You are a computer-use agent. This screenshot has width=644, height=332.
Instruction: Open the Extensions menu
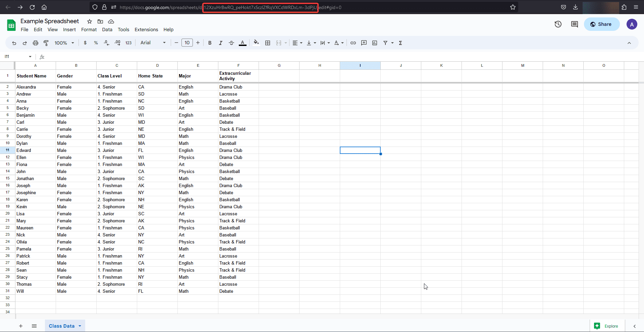[x=146, y=30]
